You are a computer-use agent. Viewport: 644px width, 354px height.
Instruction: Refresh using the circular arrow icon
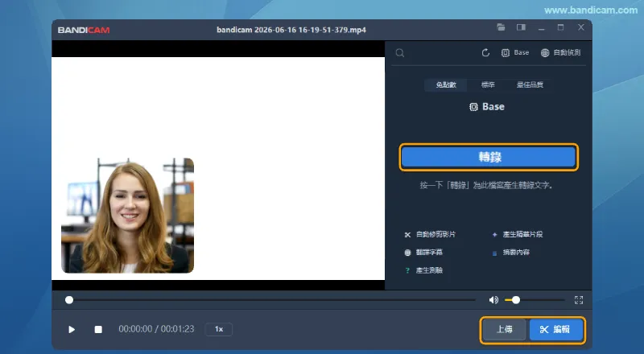click(485, 52)
